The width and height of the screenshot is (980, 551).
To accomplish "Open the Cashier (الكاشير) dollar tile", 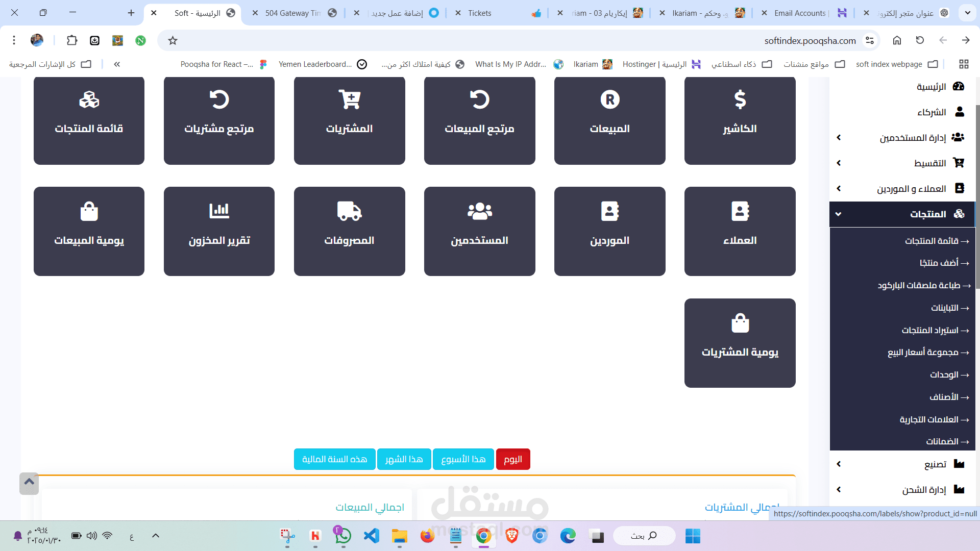I will [x=740, y=120].
